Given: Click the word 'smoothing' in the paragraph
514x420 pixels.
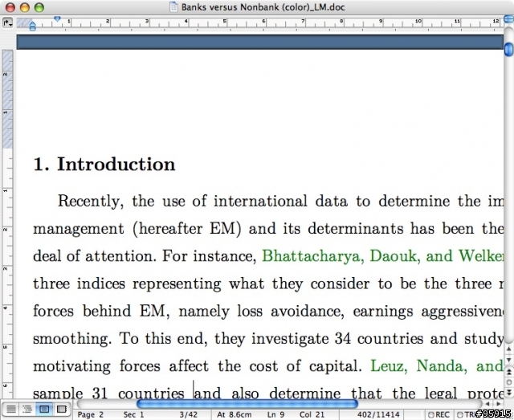Looking at the screenshot, I should click(72, 339).
